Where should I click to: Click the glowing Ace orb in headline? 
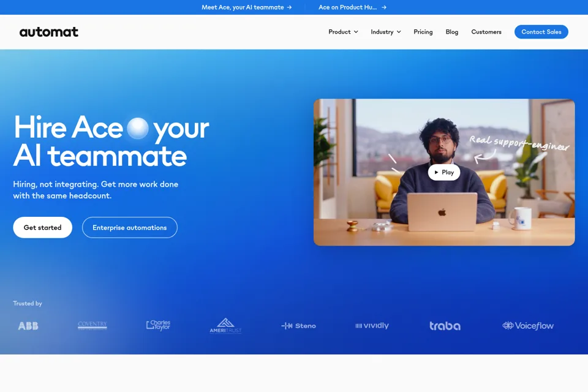pyautogui.click(x=138, y=128)
